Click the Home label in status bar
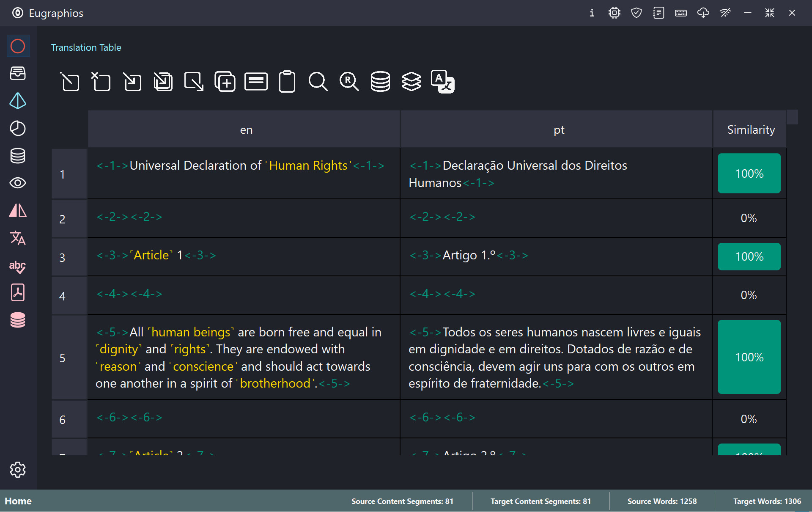812x512 pixels. tap(18, 501)
